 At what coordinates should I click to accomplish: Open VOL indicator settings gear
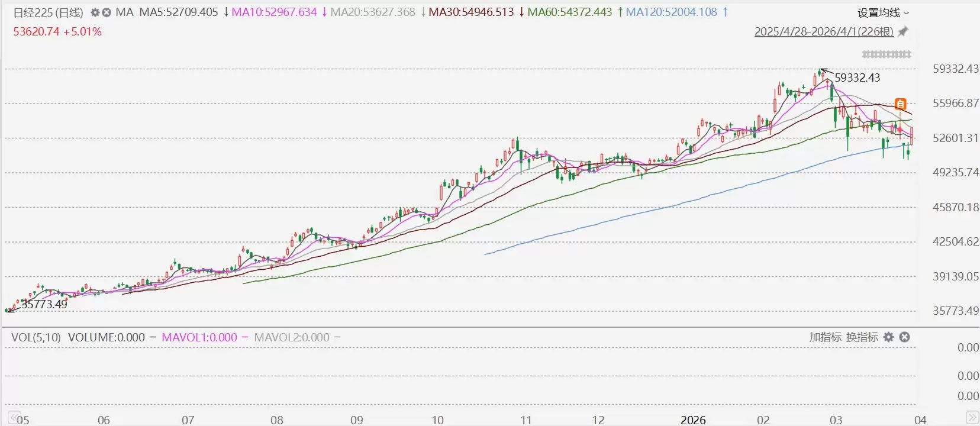coord(888,337)
